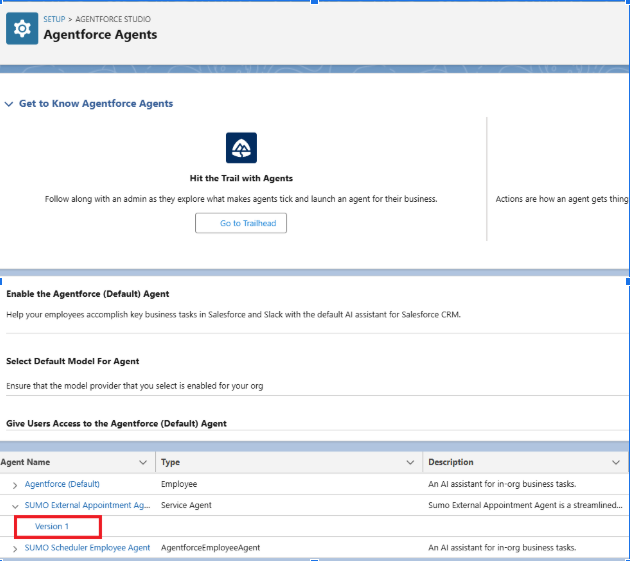Screen dimensions: 630x561
Task: Collapse the Get to Know Agentforce Agents section
Action: tap(9, 104)
